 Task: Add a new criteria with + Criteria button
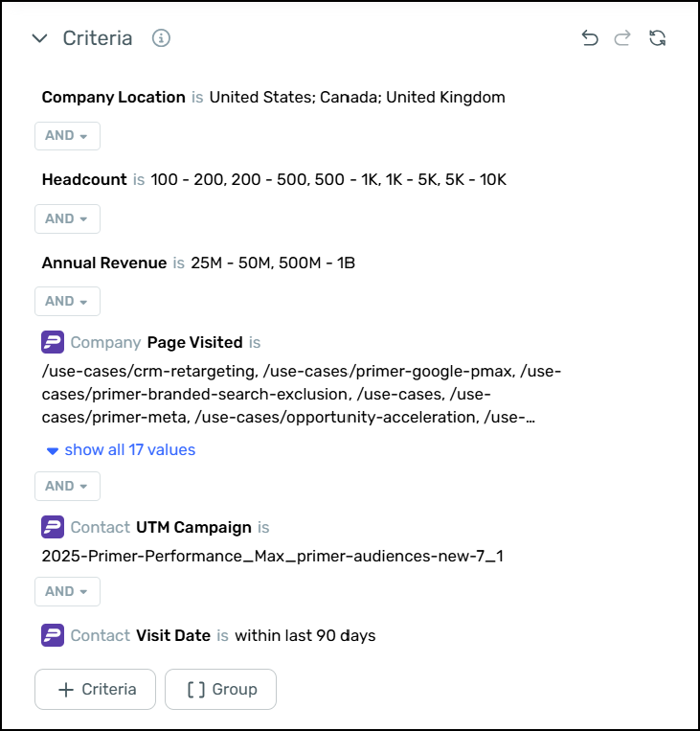(x=95, y=689)
